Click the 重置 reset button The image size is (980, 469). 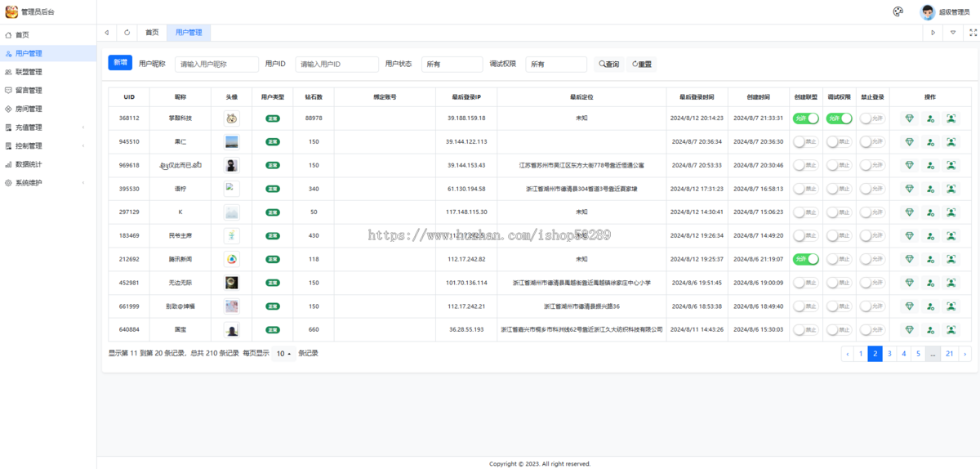642,64
